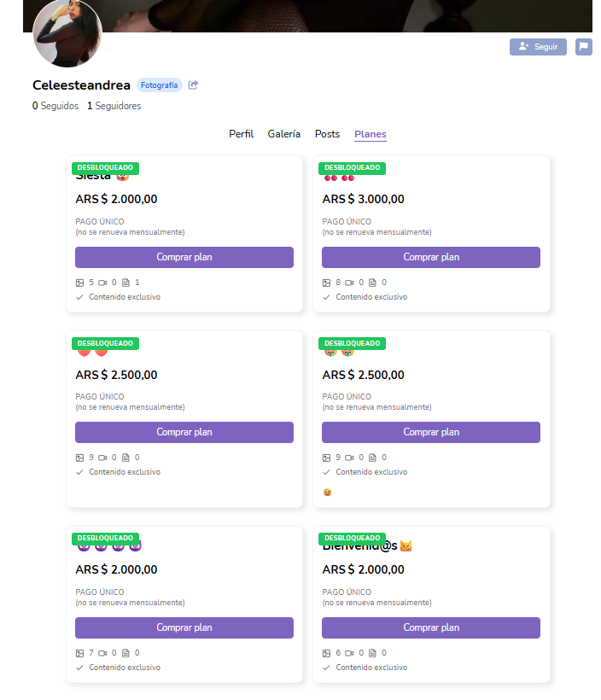The width and height of the screenshot is (601, 700).
Task: Follow Celeesteandrea with the Seguir button
Action: click(538, 47)
